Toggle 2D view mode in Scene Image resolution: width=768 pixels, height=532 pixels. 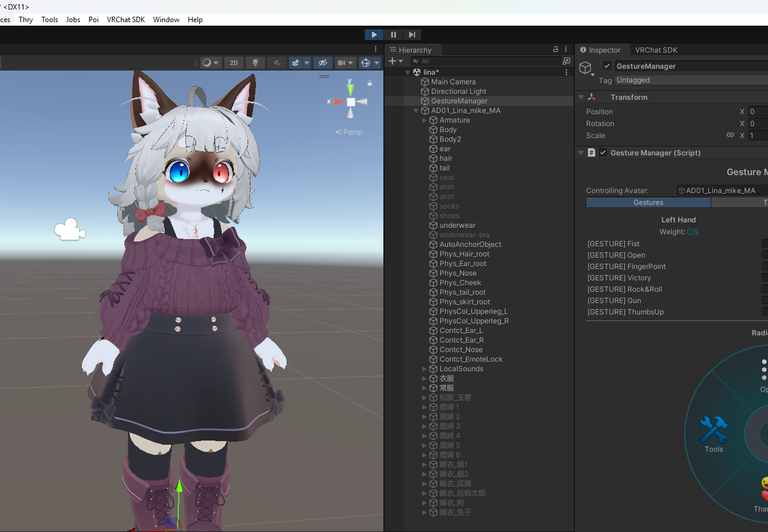click(234, 63)
